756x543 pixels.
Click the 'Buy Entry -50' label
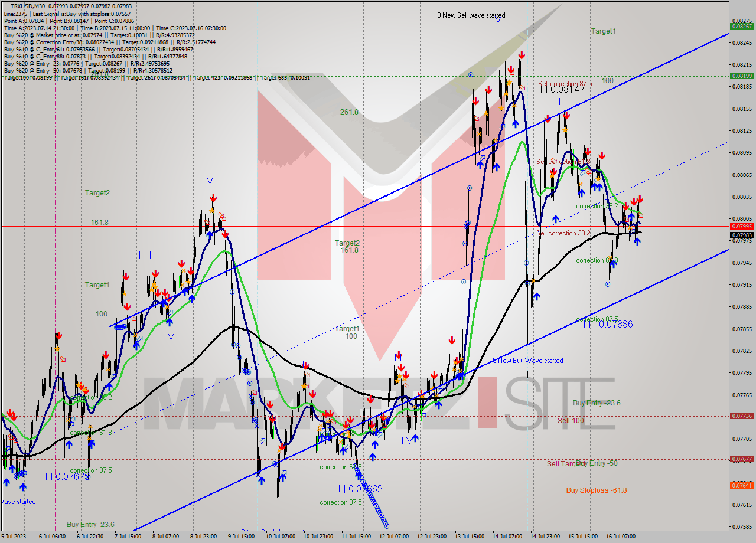click(x=597, y=463)
